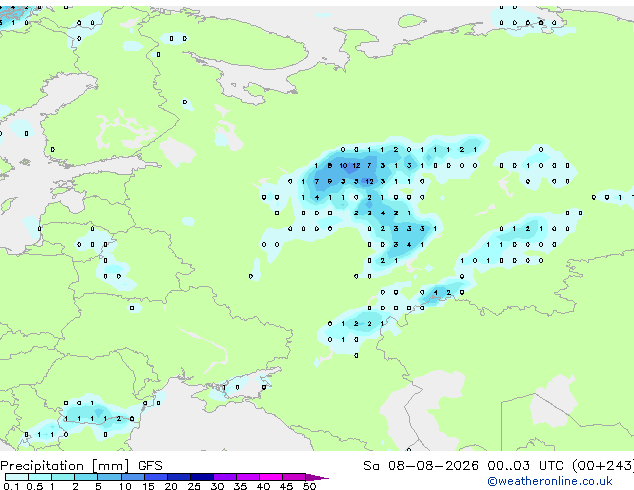Click the "12" in the row below "10"
Screen dimensions: 634x490
pyautogui.click(x=370, y=182)
